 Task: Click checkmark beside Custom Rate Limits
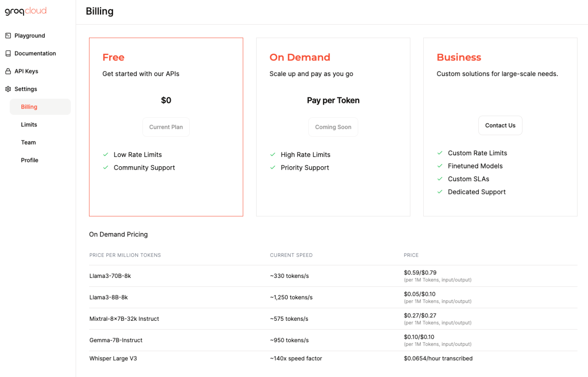point(440,153)
